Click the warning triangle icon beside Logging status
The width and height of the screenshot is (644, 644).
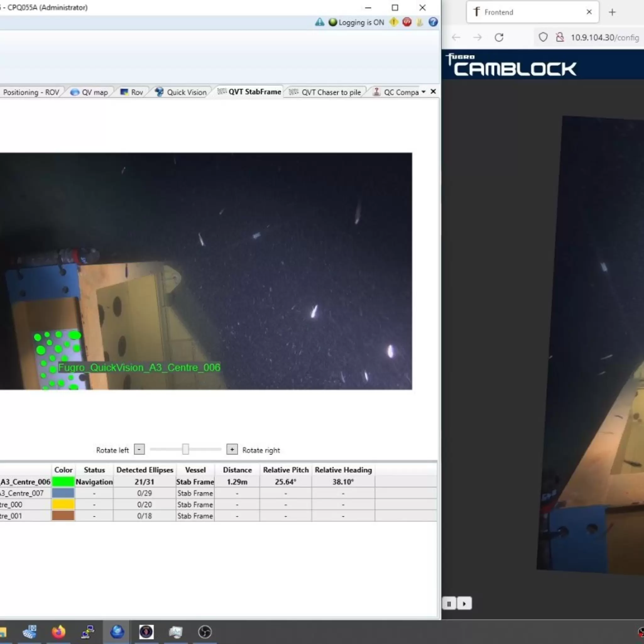tap(319, 22)
